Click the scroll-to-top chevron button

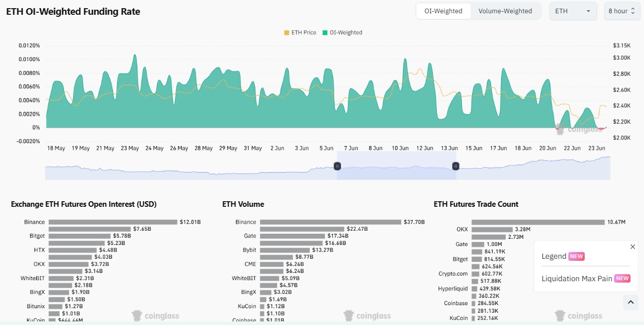(630, 302)
